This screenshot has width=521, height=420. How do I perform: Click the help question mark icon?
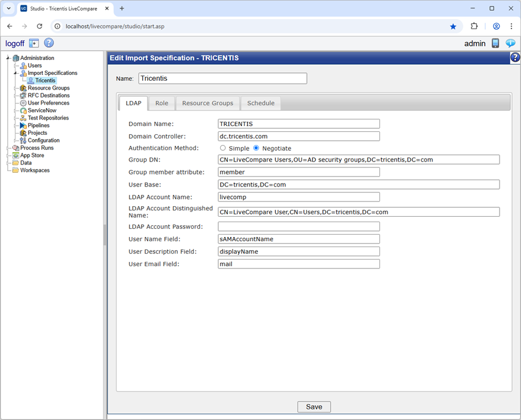(x=49, y=43)
